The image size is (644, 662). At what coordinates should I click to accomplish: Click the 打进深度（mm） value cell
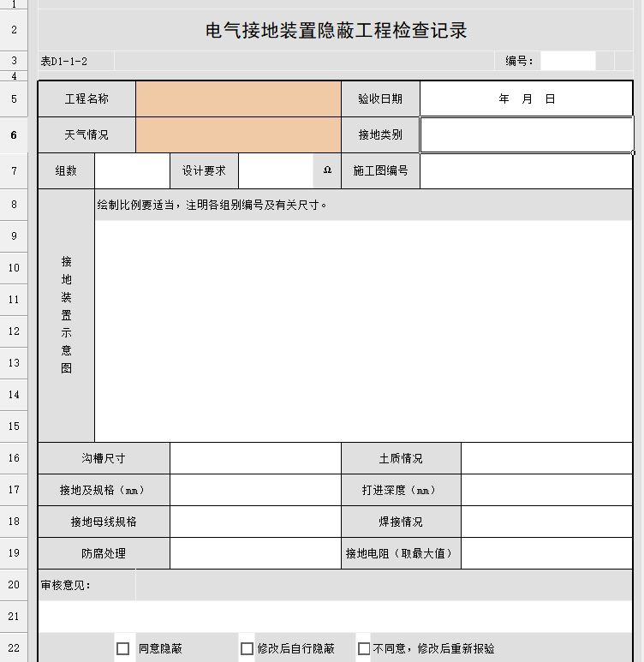coord(547,490)
